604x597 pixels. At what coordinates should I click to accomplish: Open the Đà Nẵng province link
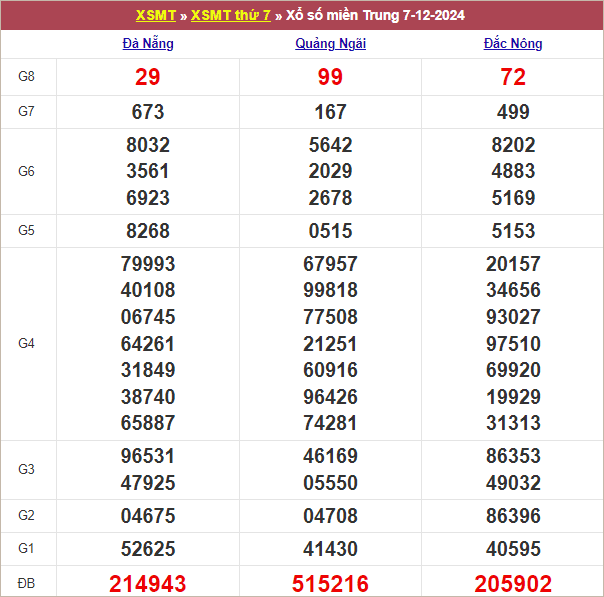click(x=148, y=44)
